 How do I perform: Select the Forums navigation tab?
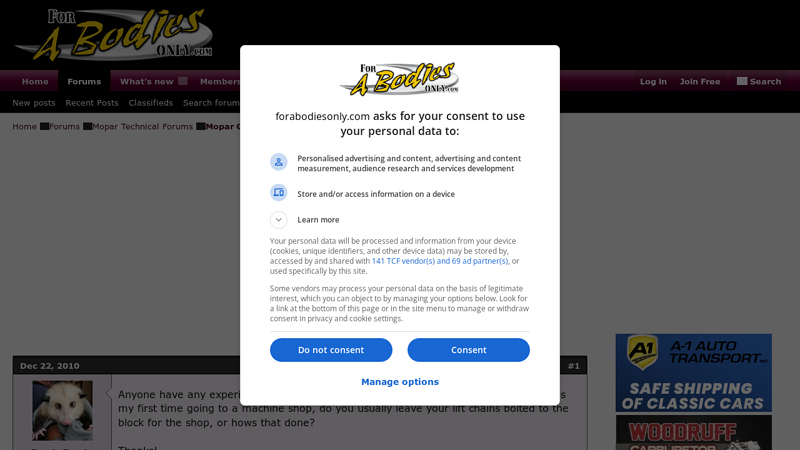coord(84,82)
